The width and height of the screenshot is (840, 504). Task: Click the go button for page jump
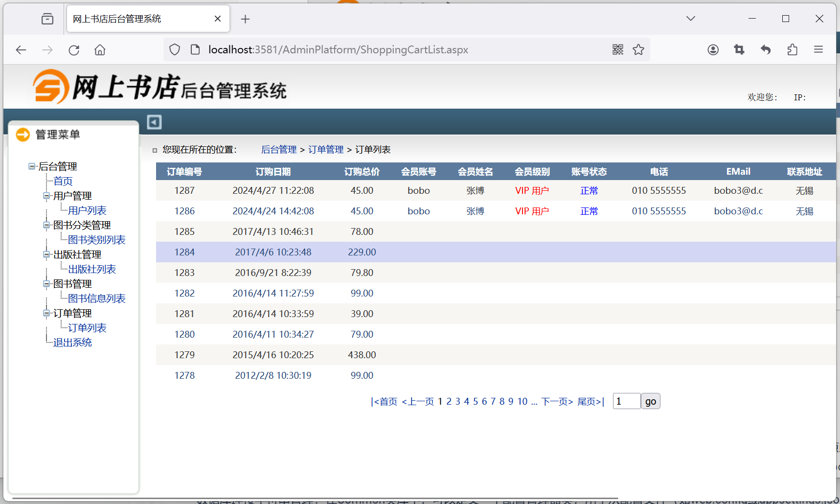[x=650, y=401]
